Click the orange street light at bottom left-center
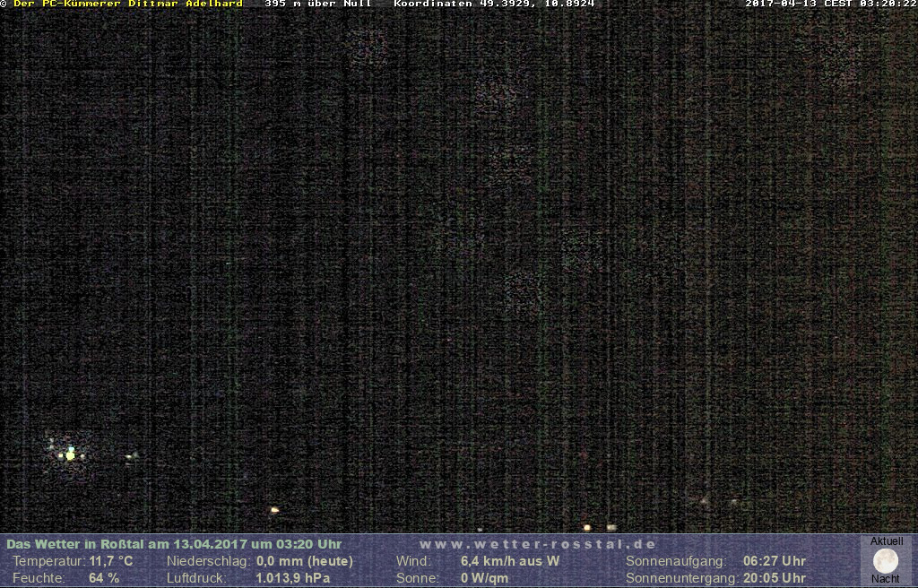This screenshot has height=588, width=918. [x=274, y=510]
